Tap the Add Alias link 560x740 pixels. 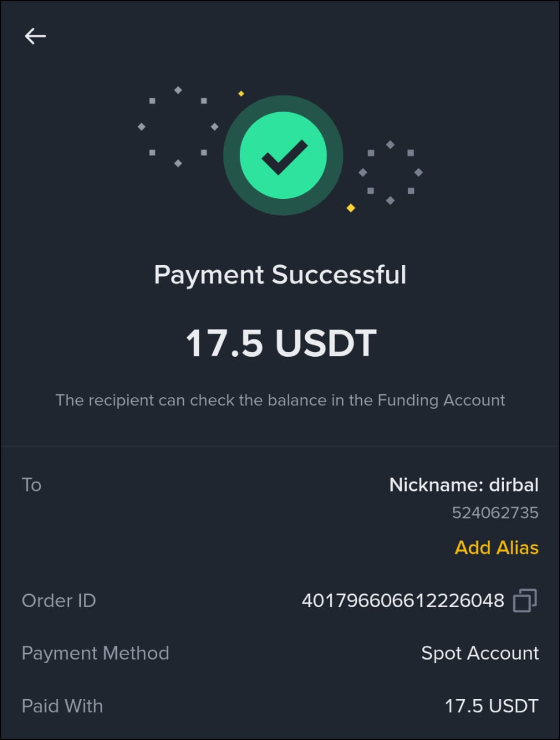pyautogui.click(x=496, y=547)
